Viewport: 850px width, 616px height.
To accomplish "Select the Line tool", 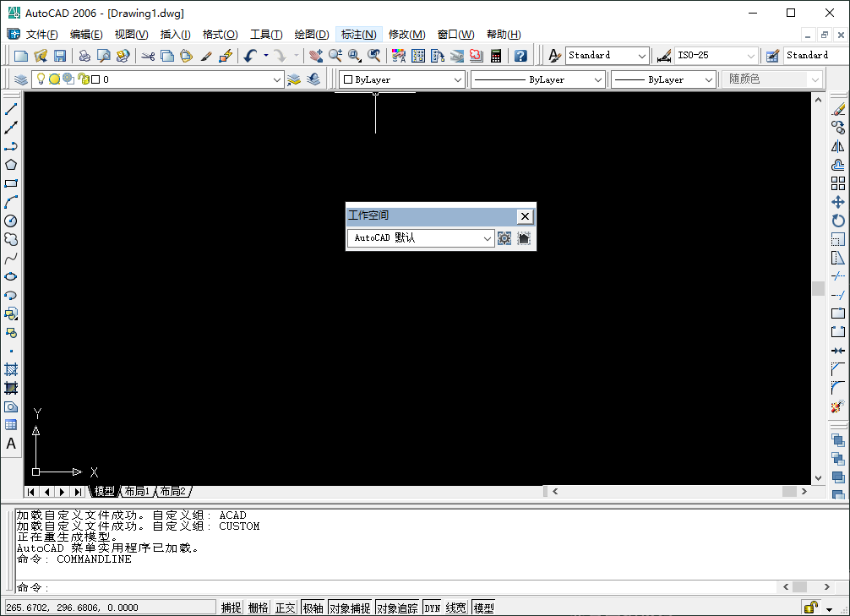I will [11, 108].
